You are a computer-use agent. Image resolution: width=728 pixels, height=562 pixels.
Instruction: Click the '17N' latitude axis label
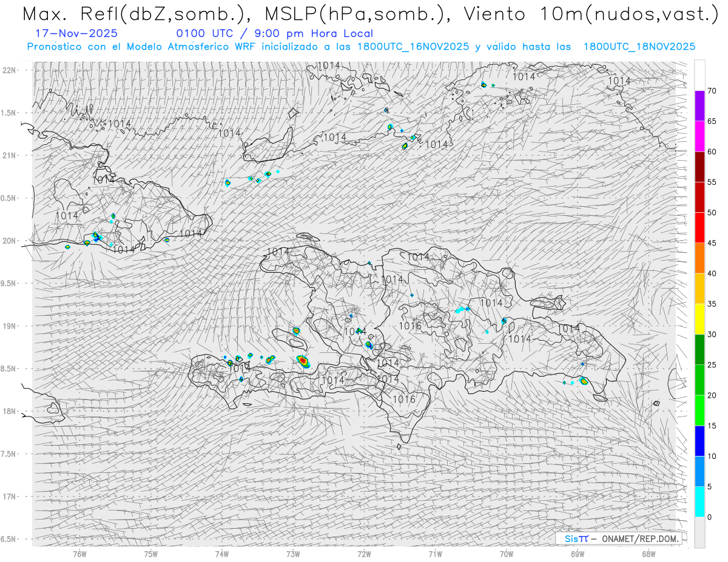click(x=10, y=497)
